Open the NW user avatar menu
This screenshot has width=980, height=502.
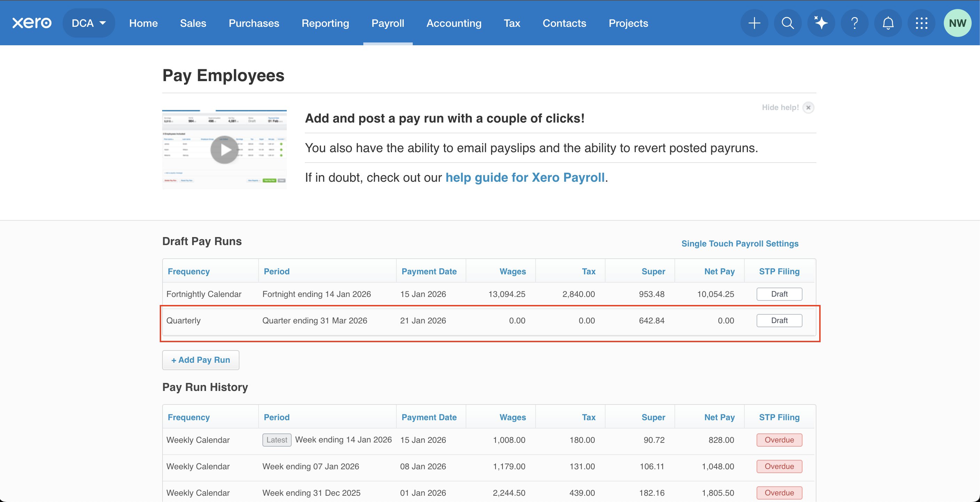957,23
